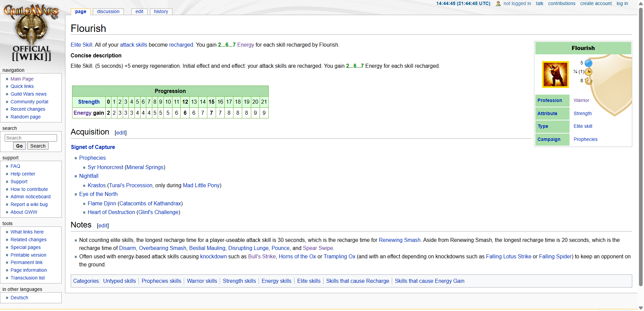The height and width of the screenshot is (311, 644).
Task: Open Admin noticeboard link
Action: click(x=31, y=197)
